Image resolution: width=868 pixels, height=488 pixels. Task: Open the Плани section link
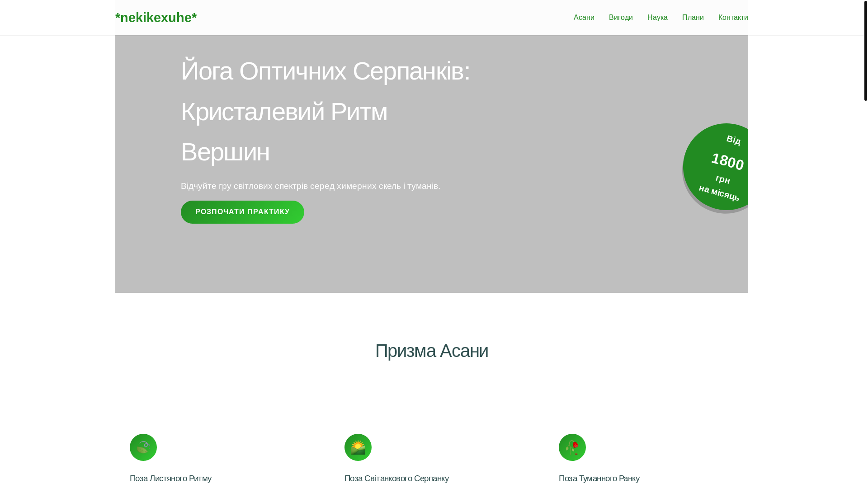coord(693,18)
